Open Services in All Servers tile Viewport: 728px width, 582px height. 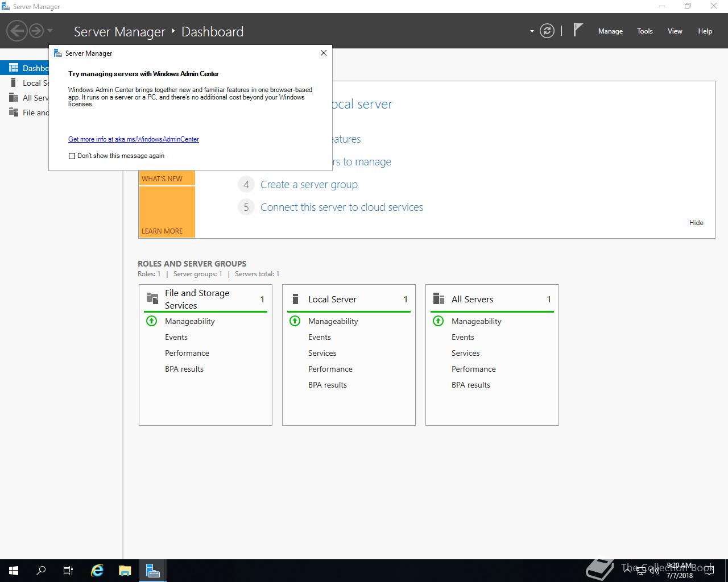click(466, 353)
